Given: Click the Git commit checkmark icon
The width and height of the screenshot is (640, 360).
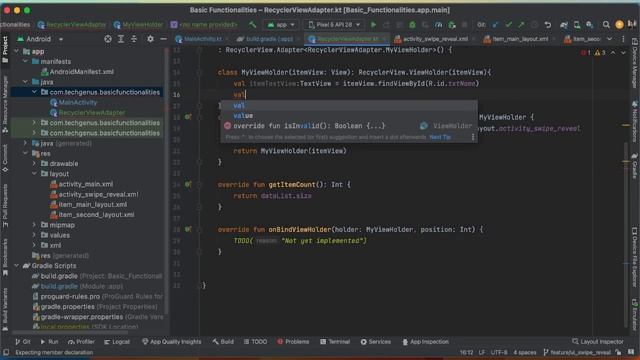Looking at the screenshot, I should click(509, 24).
